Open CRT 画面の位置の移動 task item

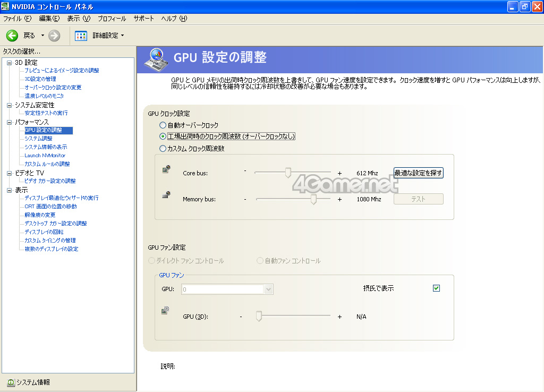(x=50, y=207)
